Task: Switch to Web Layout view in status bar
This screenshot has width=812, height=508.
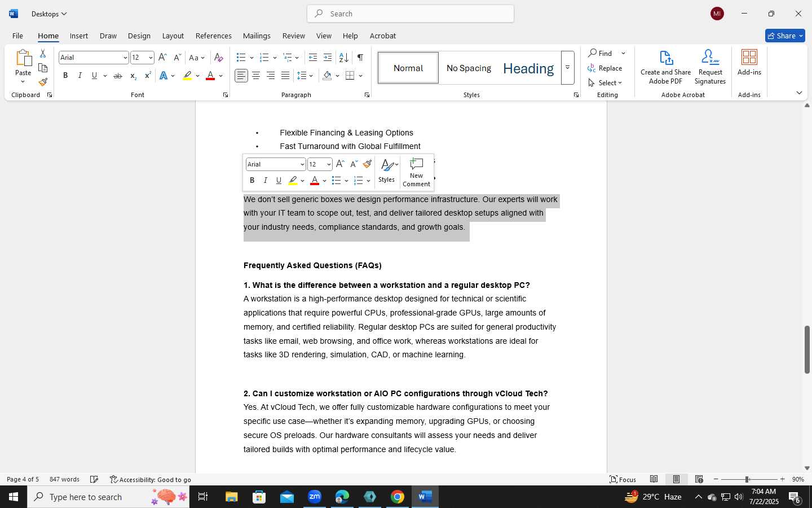Action: point(699,479)
